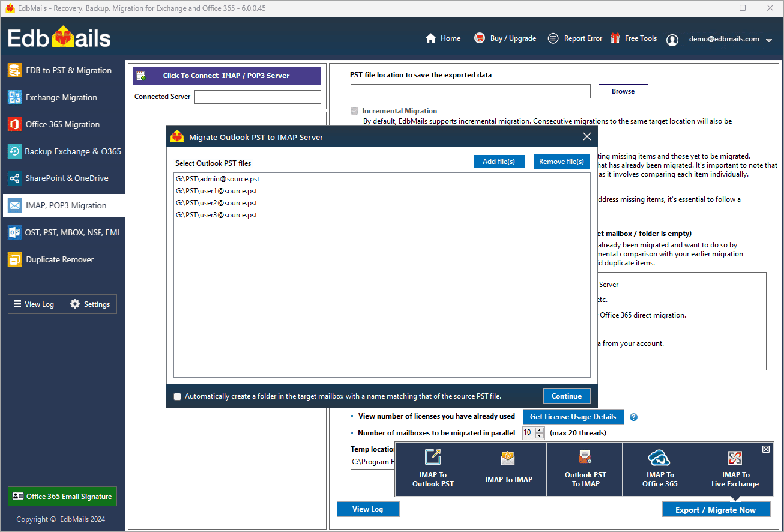Click the EDB to PST & Migration icon
The width and height of the screenshot is (784, 532).
pyautogui.click(x=14, y=70)
